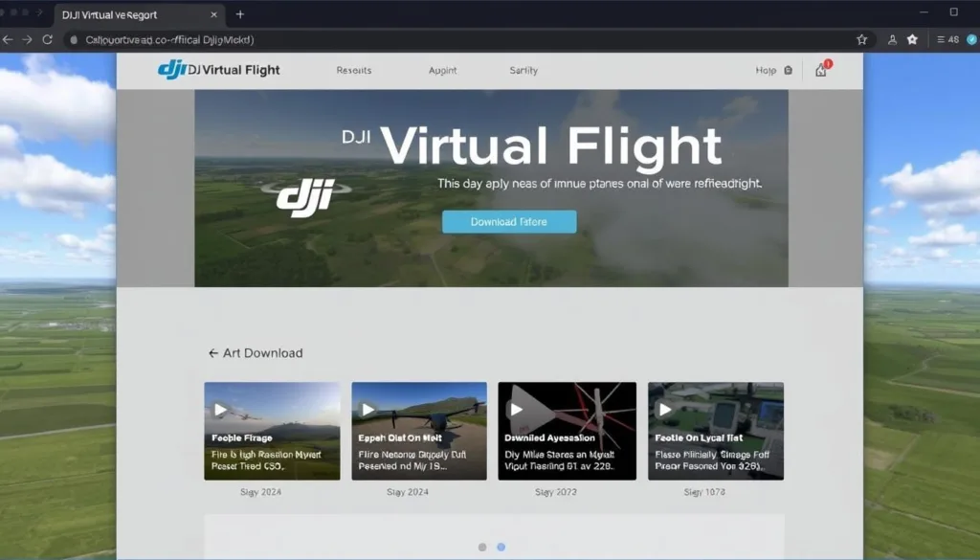The height and width of the screenshot is (560, 980).
Task: Open the Feotle On Lycal Tiat card
Action: (716, 432)
